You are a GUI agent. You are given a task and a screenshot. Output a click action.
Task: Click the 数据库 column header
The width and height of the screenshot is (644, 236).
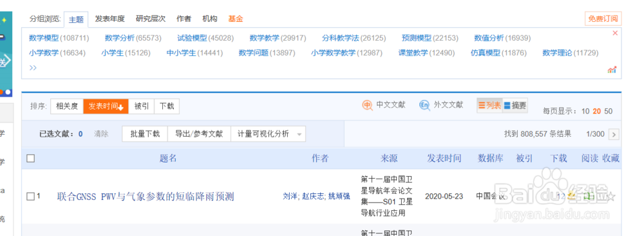[x=490, y=158]
